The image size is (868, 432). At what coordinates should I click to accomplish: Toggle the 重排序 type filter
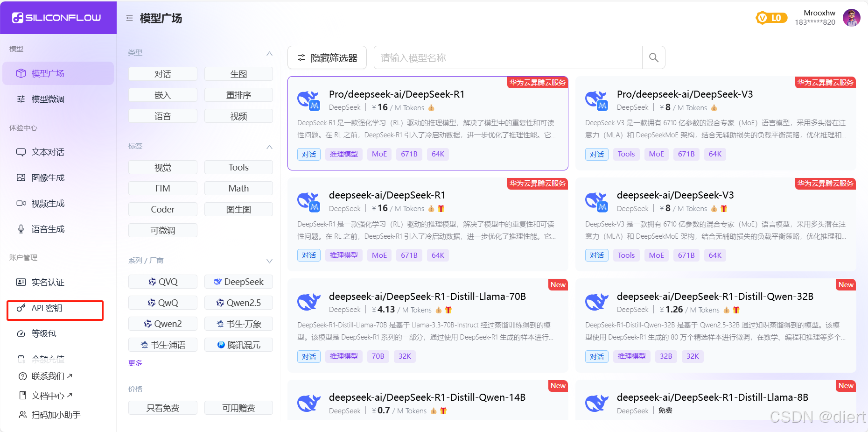click(238, 95)
